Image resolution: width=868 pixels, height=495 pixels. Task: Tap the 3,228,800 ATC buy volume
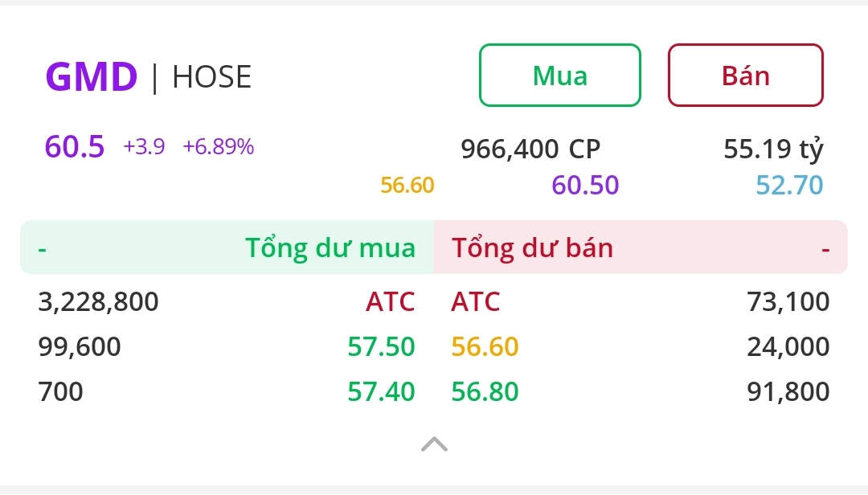point(99,302)
